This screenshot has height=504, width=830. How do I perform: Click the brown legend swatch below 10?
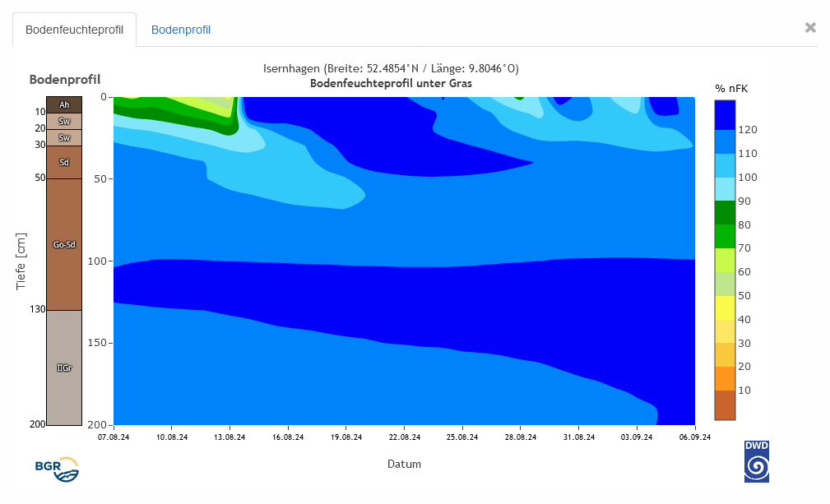[725, 405]
